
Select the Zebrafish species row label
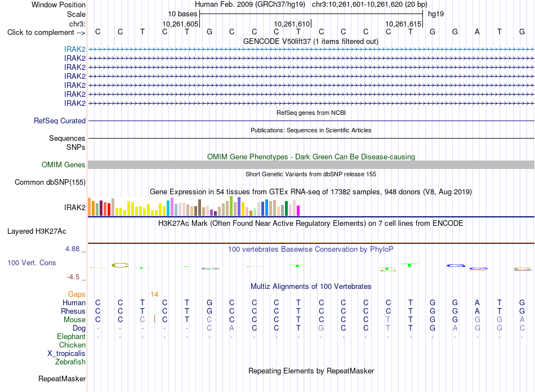tap(70, 362)
